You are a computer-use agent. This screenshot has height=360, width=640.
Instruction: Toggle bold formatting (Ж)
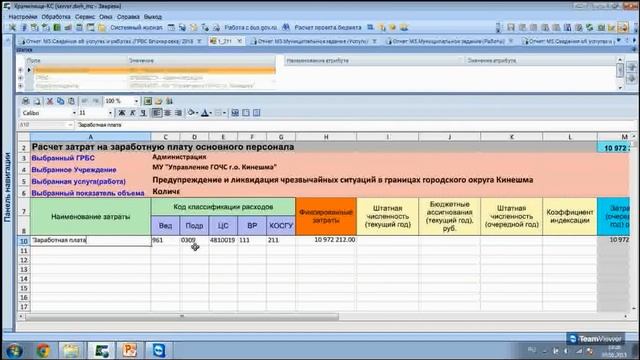coord(121,113)
